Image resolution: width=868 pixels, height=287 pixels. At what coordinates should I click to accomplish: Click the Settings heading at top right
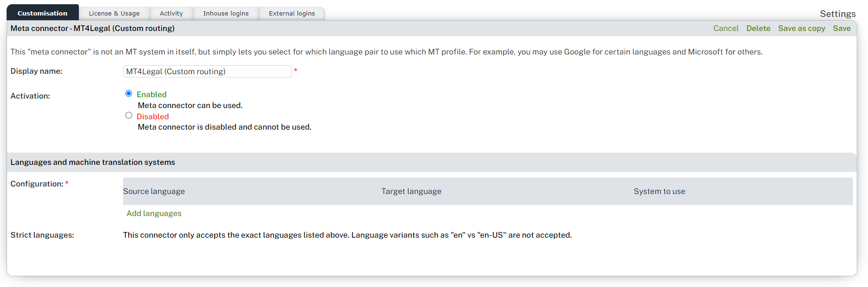(837, 14)
